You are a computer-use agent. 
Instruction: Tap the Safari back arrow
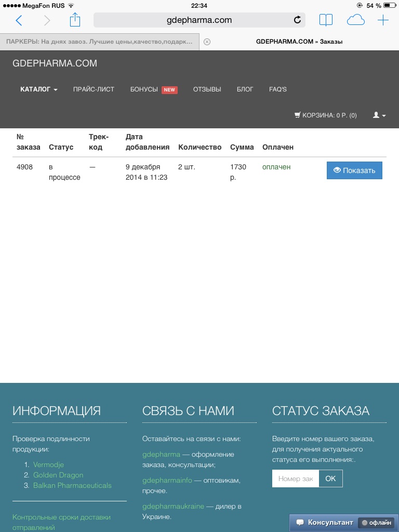pyautogui.click(x=19, y=20)
